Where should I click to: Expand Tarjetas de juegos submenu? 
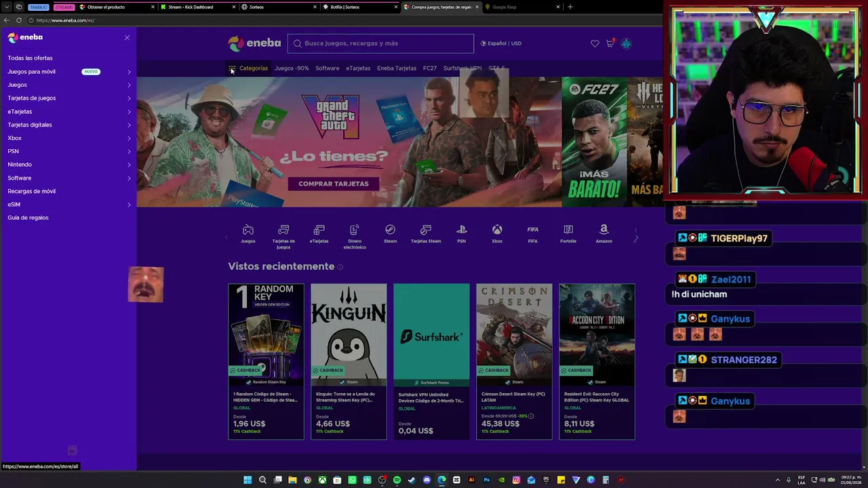[129, 98]
